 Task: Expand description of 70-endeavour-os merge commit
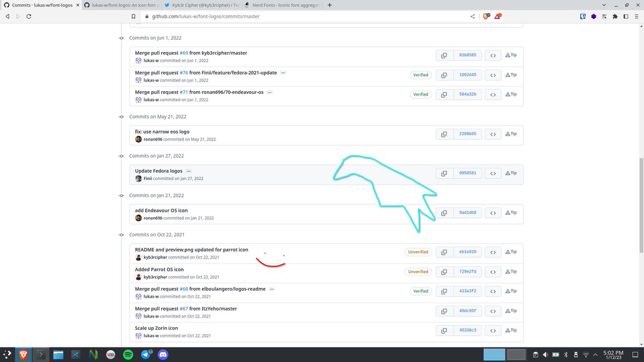(x=269, y=92)
